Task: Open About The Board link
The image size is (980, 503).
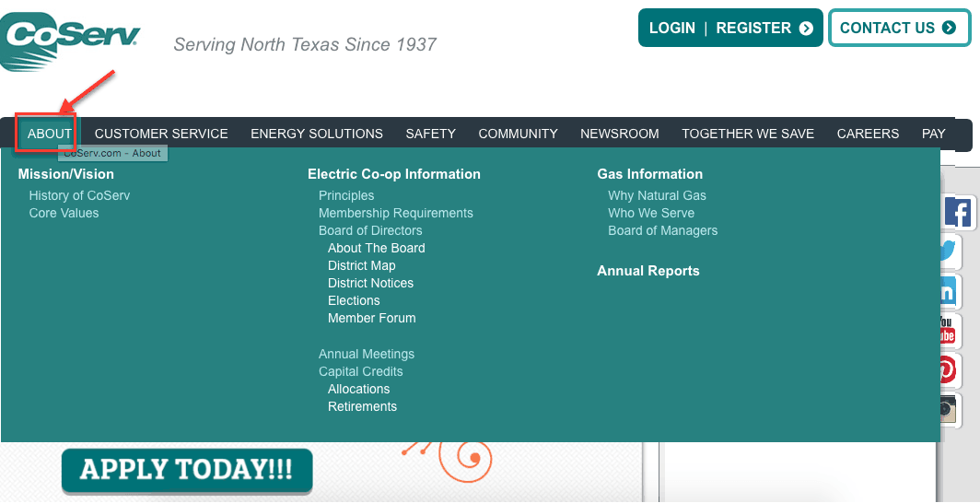Action: [376, 248]
